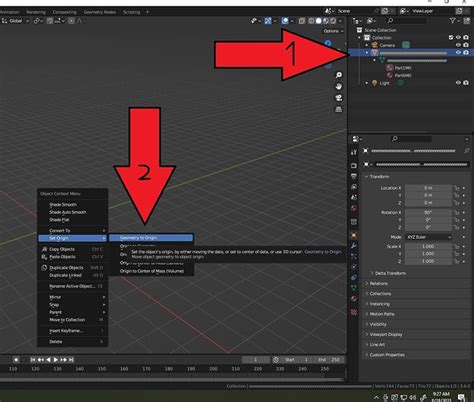This screenshot has height=402, width=474.
Task: Expand the Light row in outliner
Action: point(367,83)
